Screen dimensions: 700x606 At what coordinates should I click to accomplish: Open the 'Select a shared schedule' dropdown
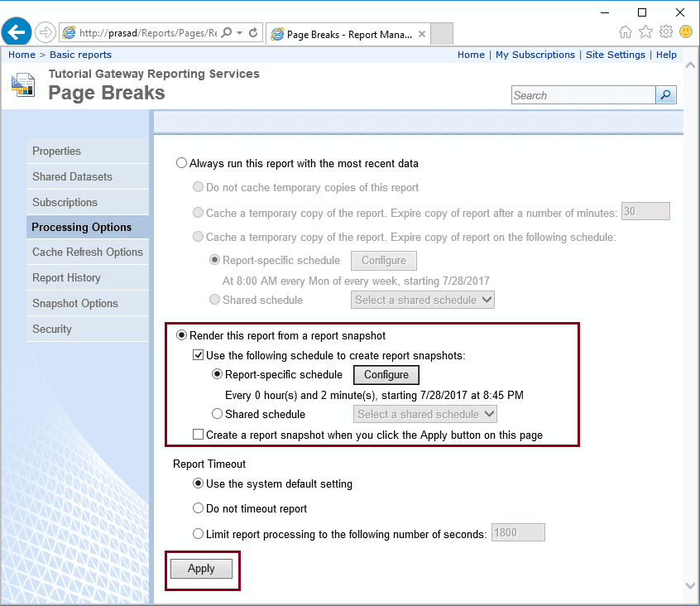pyautogui.click(x=424, y=414)
